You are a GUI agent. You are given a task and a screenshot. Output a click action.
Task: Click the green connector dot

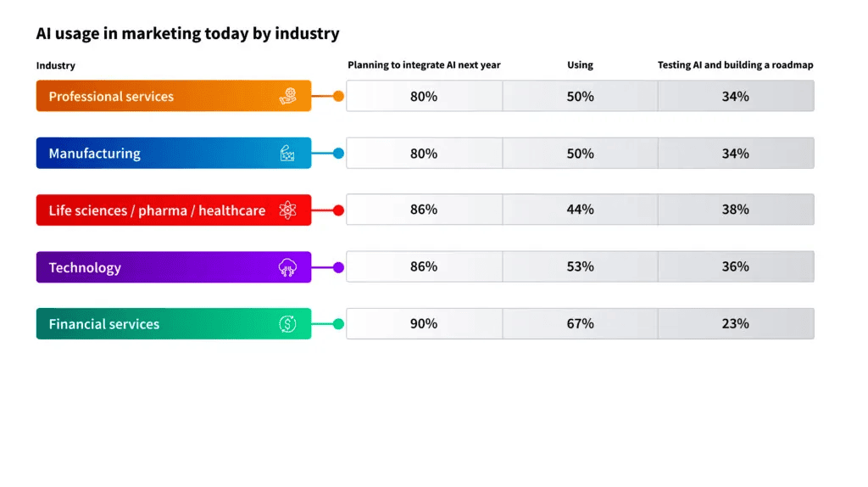point(338,324)
